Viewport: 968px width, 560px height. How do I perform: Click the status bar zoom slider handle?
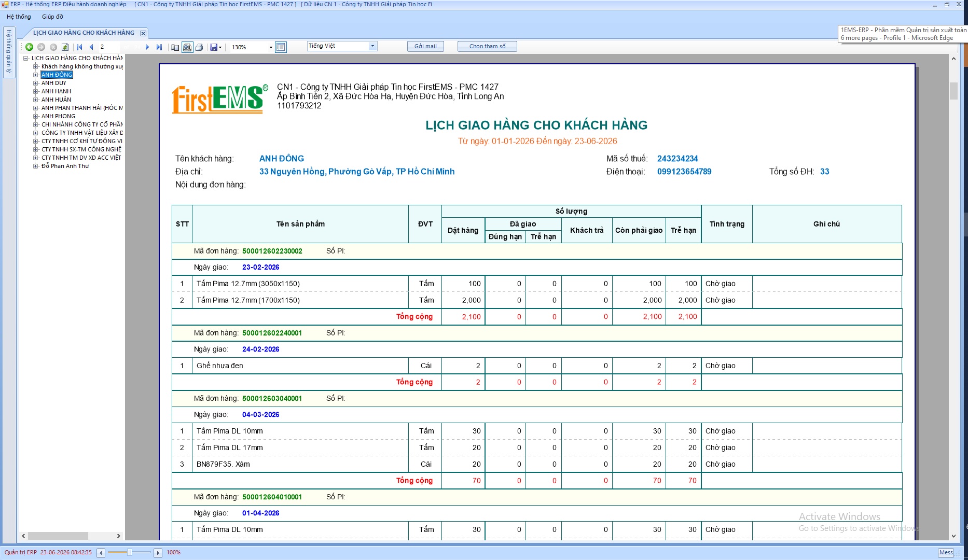tap(130, 553)
